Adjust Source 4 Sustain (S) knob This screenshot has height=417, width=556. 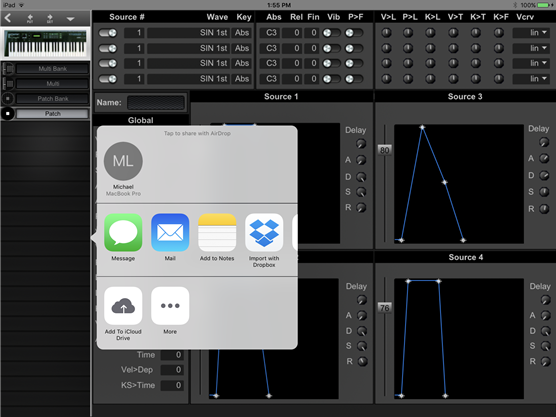coord(545,346)
